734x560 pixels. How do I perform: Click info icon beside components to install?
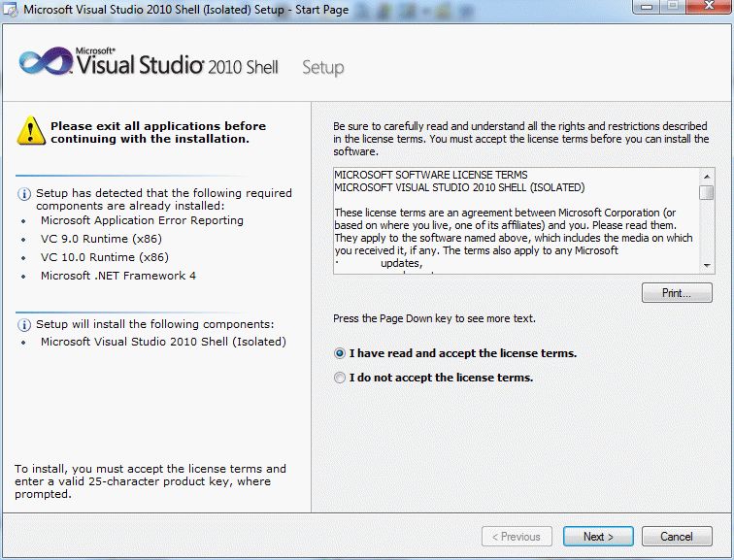24,325
